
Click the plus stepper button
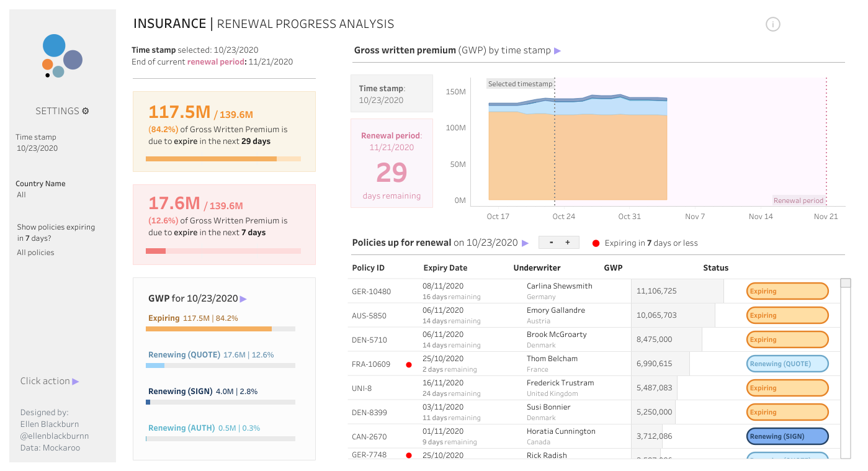click(567, 243)
